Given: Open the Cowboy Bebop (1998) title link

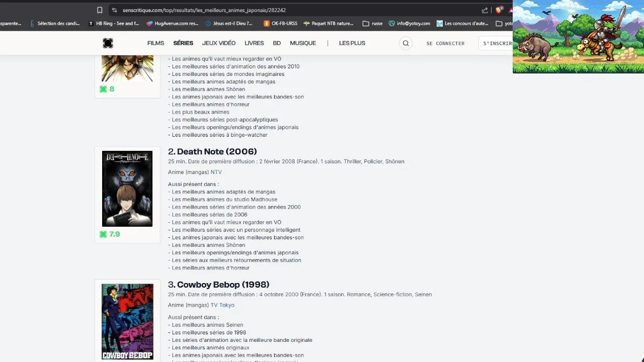Looking at the screenshot, I should pos(223,285).
